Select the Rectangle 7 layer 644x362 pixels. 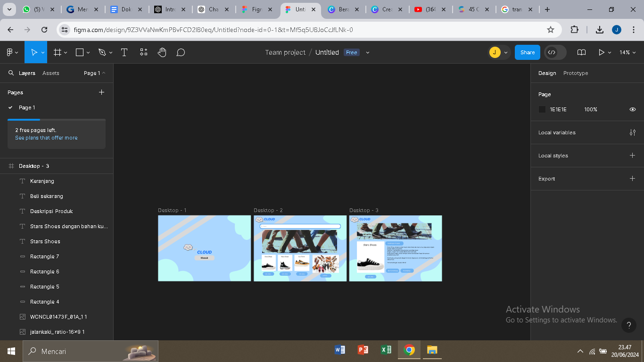45,256
